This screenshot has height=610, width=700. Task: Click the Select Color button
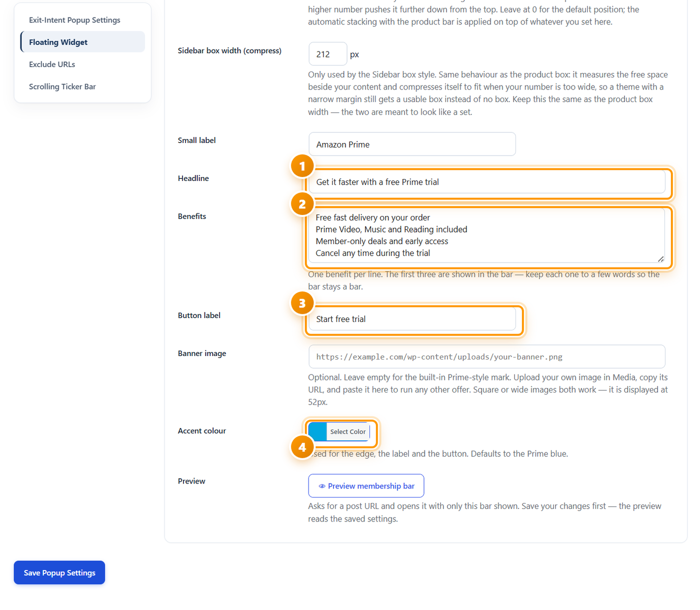pos(348,431)
